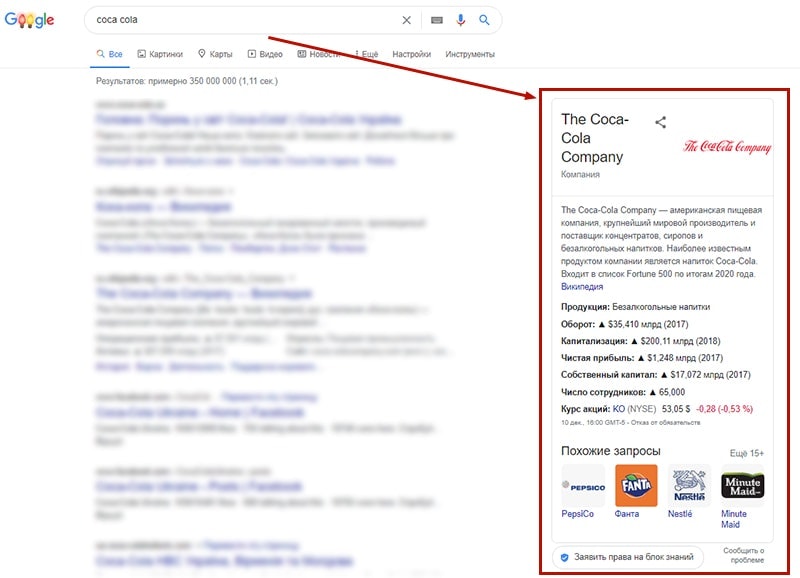Click the Google logo

(30, 18)
